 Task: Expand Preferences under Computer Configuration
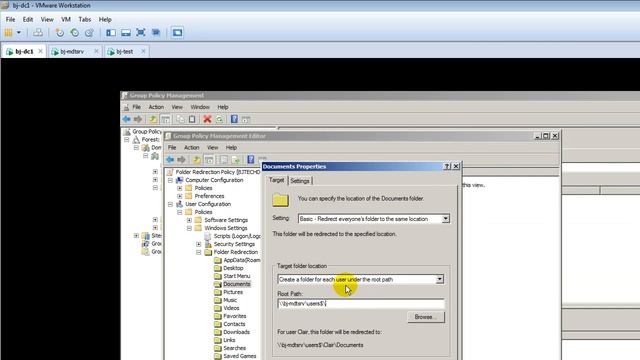pyautogui.click(x=180, y=196)
